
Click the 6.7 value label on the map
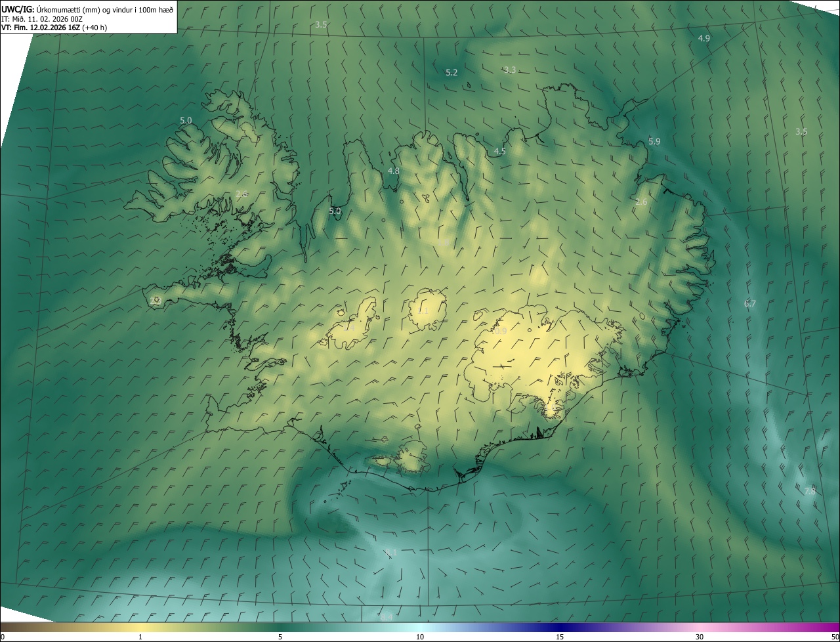coord(750,303)
